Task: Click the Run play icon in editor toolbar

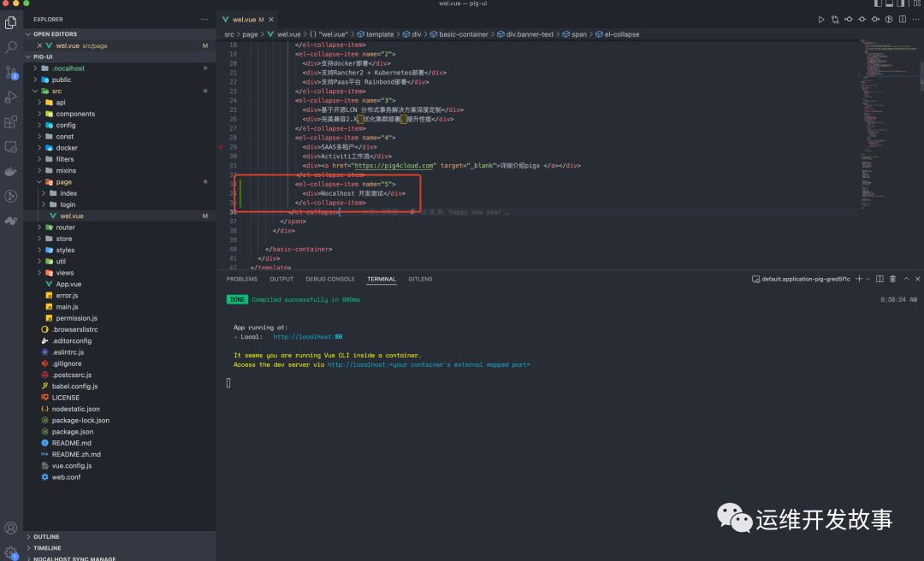Action: tap(820, 20)
